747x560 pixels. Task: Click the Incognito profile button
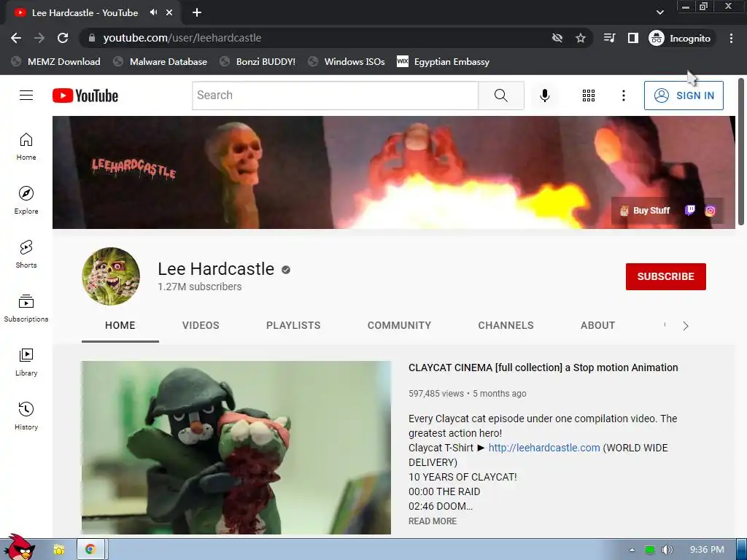click(x=681, y=38)
